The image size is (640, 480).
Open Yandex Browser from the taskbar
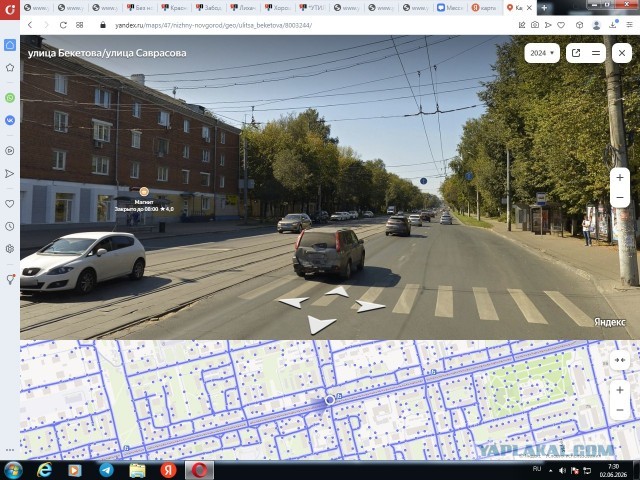pos(168,470)
